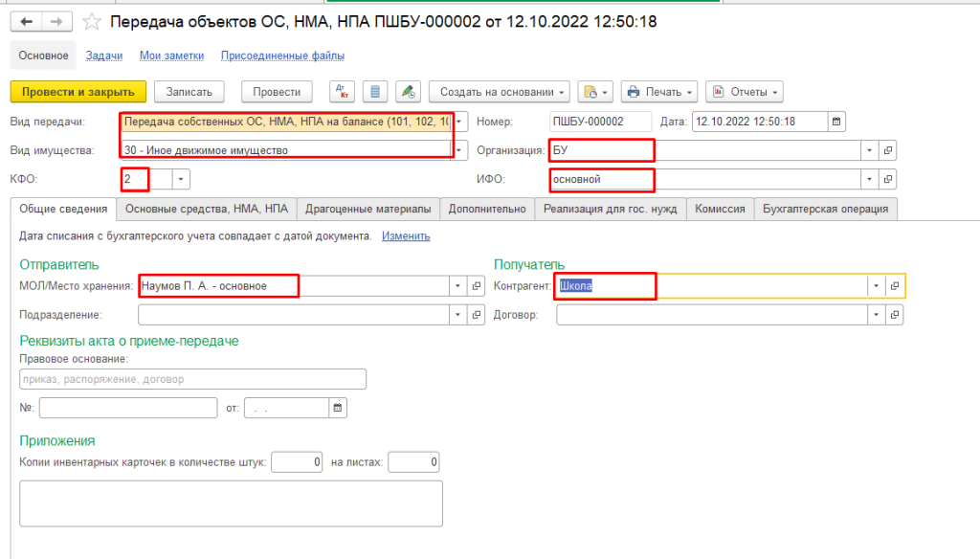The height and width of the screenshot is (559, 980).
Task: Open calendar picker next to Дата field
Action: pyautogui.click(x=836, y=122)
